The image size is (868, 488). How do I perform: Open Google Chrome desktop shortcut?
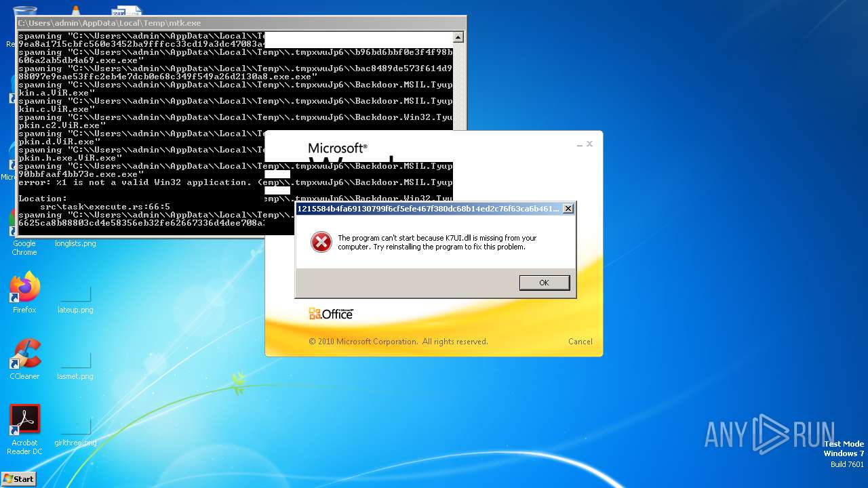(x=24, y=230)
